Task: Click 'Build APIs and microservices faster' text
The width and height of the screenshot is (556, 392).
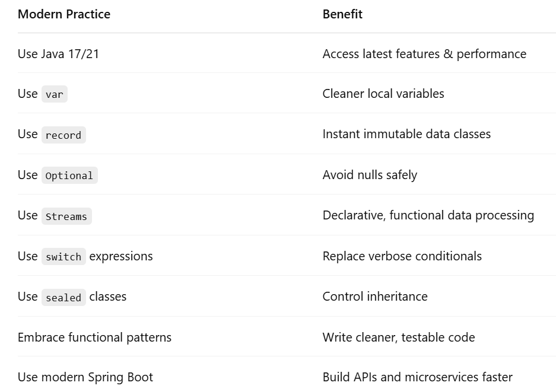Action: 417,377
